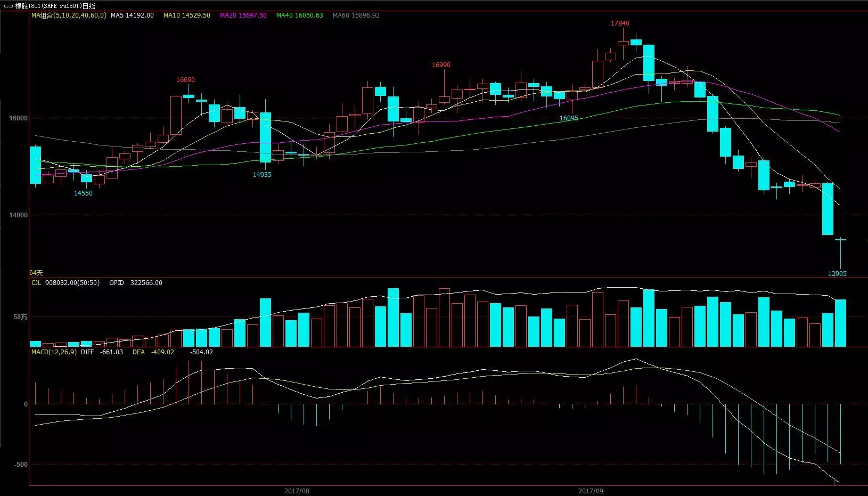Image resolution: width=868 pixels, height=496 pixels.
Task: Click the magenta MA20 15697.50 label
Action: point(243,15)
